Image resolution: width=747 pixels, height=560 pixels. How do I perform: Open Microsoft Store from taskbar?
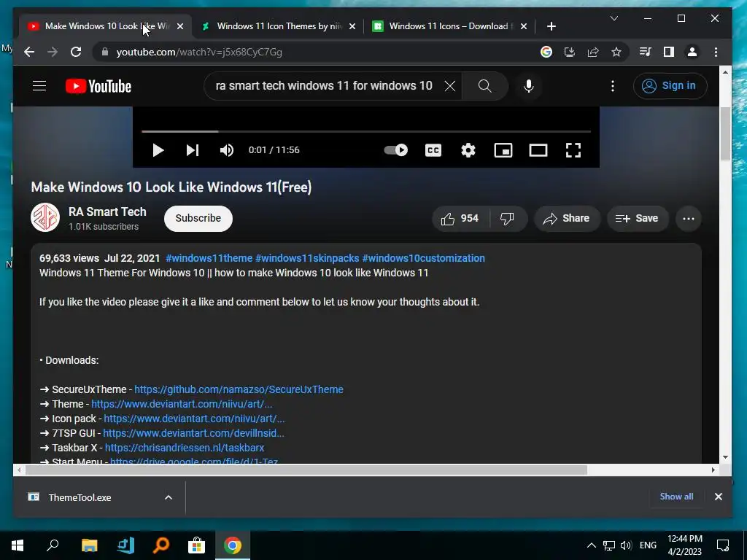[196, 545]
